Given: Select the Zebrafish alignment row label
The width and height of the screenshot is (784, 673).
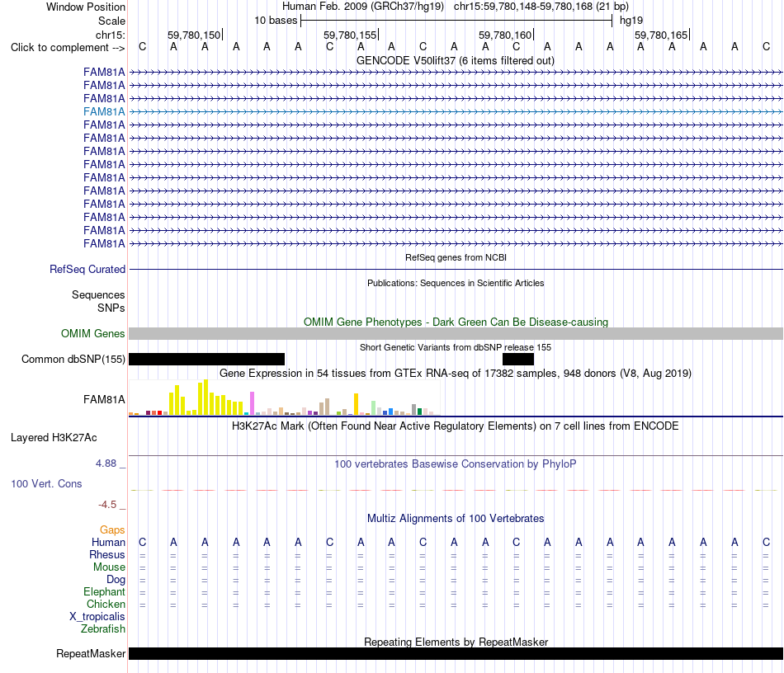Looking at the screenshot, I should (103, 628).
